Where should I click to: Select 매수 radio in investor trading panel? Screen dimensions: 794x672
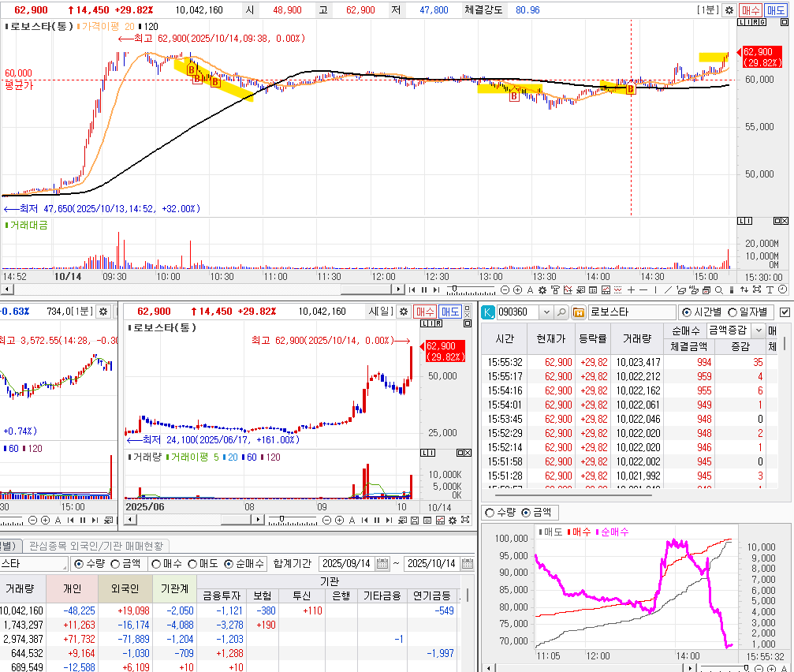[156, 564]
